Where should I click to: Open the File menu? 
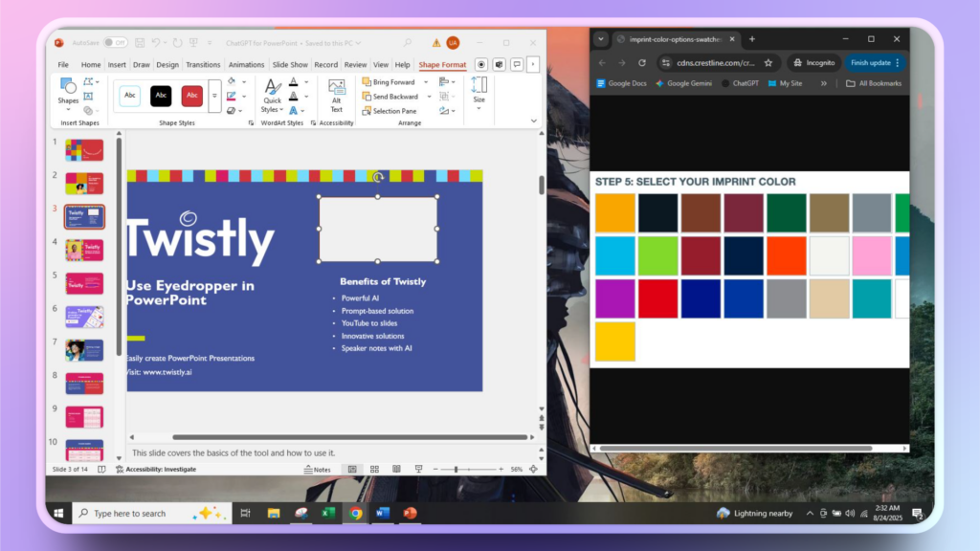coord(63,64)
